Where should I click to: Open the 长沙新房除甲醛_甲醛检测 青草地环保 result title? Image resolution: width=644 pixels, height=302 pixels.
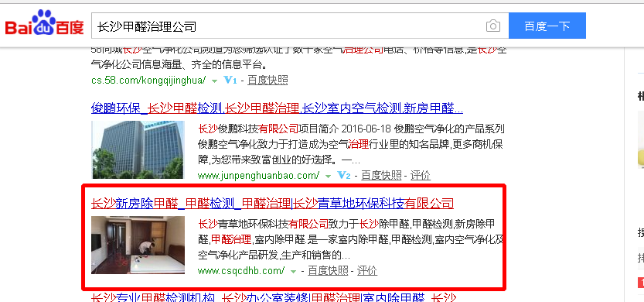coord(272,203)
